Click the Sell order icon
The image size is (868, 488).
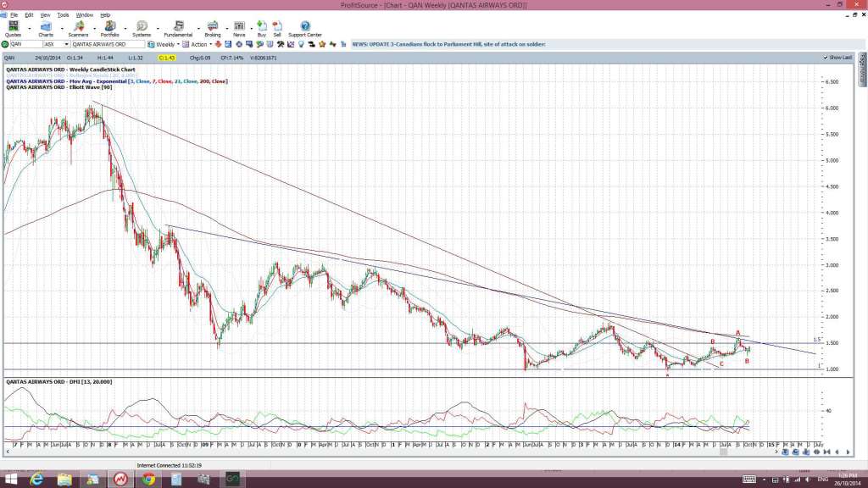pos(277,29)
